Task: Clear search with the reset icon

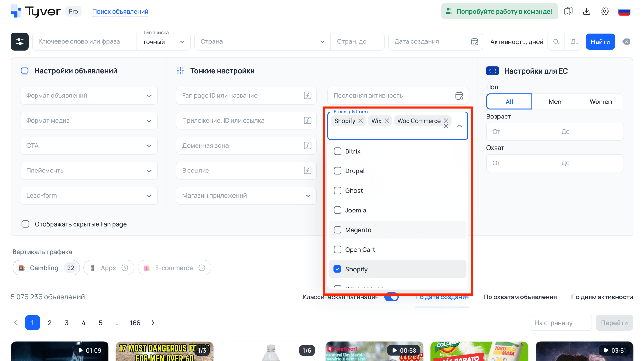Action: [626, 41]
